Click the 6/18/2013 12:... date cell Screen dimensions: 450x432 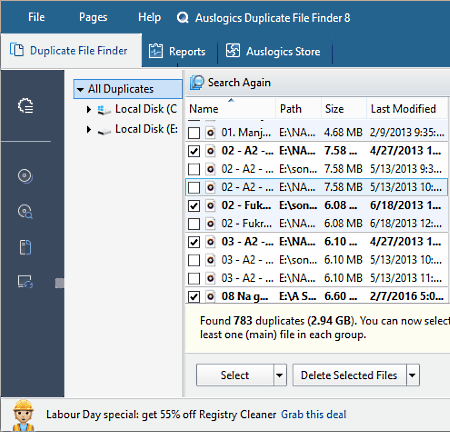click(x=406, y=223)
